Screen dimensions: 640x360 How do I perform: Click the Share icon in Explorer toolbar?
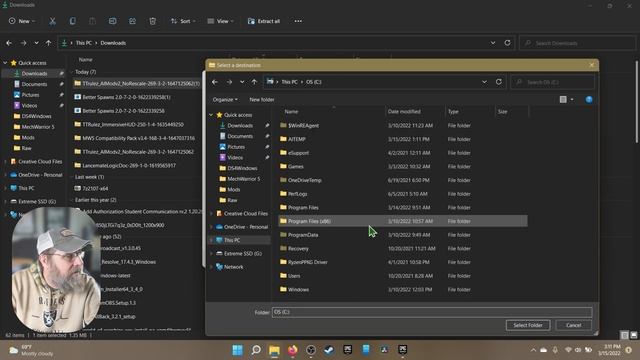(x=132, y=21)
